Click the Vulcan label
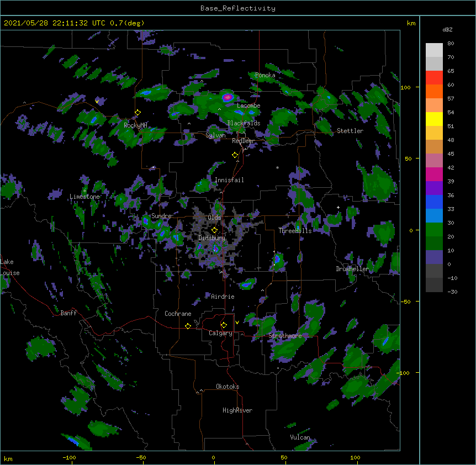476x465 pixels. coord(300,437)
